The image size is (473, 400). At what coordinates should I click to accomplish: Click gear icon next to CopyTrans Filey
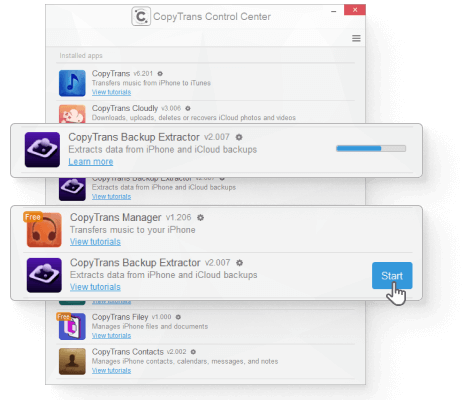coord(178,317)
